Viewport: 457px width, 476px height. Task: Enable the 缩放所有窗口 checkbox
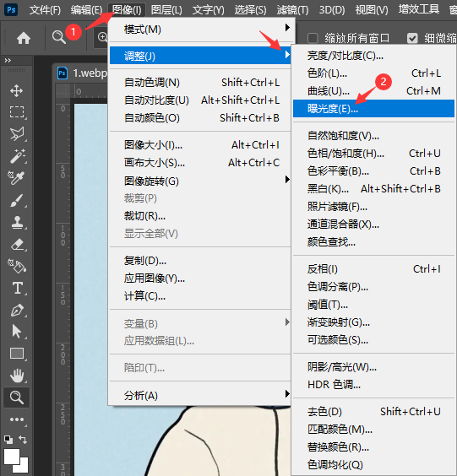tap(313, 38)
